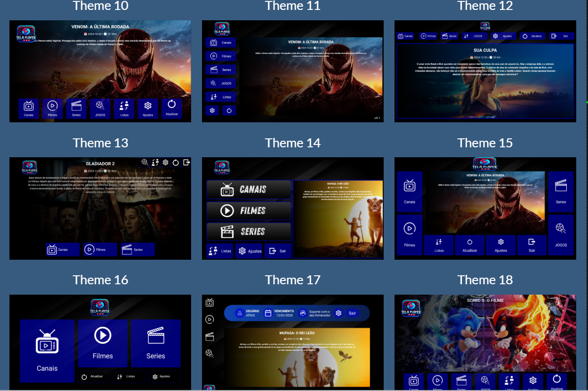The height and width of the screenshot is (391, 588).
Task: Click Filmes in Theme 12 top menu bar
Action: point(428,36)
